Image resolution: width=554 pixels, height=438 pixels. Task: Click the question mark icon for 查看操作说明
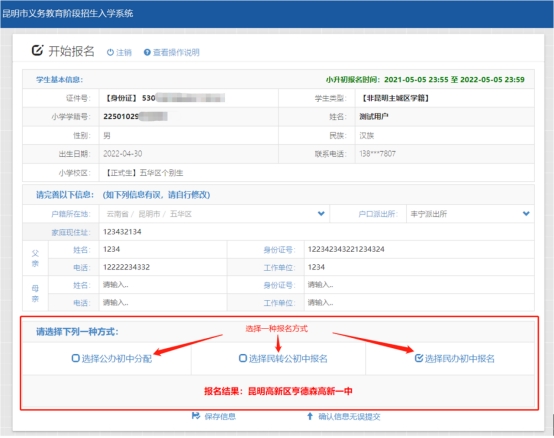point(147,52)
